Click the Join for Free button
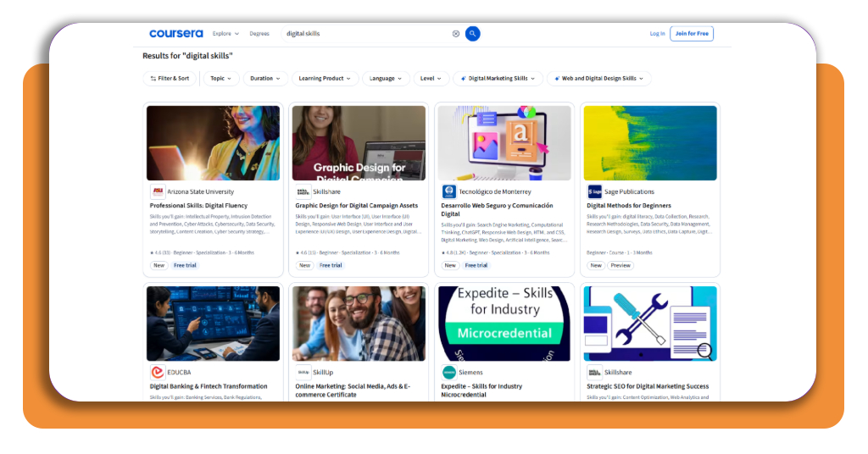This screenshot has height=454, width=868. coord(692,34)
